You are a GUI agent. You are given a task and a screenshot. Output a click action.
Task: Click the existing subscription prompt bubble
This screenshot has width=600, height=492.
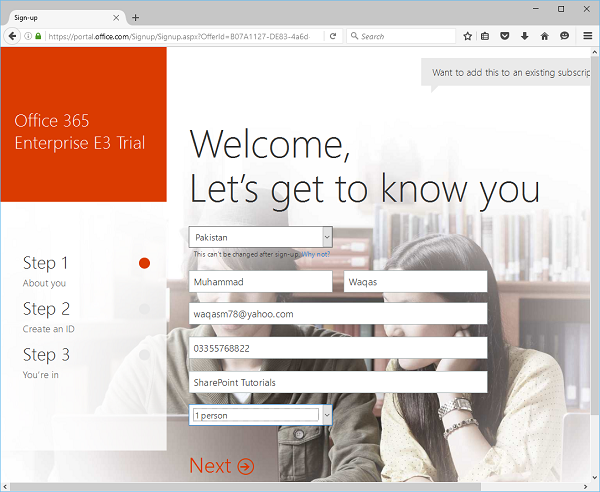506,73
